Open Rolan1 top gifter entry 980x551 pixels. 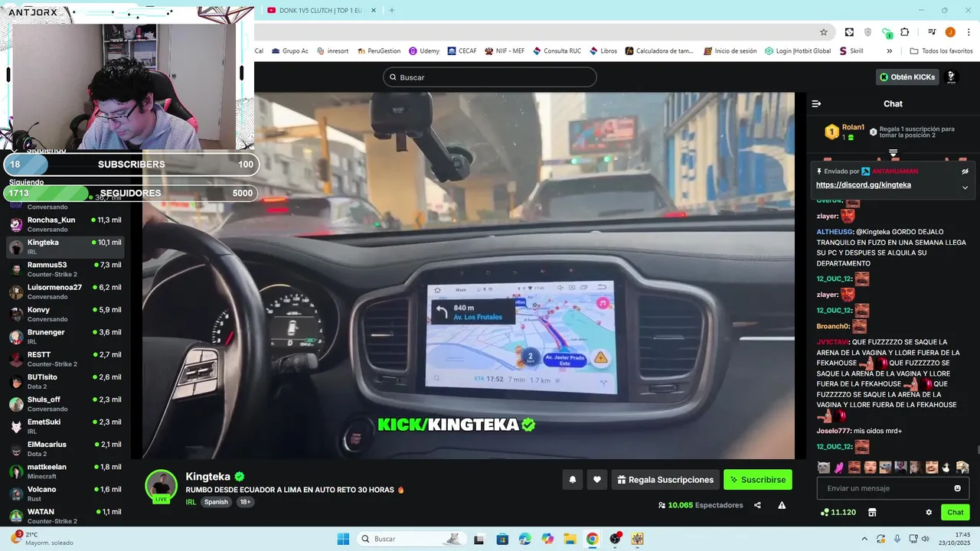point(844,132)
